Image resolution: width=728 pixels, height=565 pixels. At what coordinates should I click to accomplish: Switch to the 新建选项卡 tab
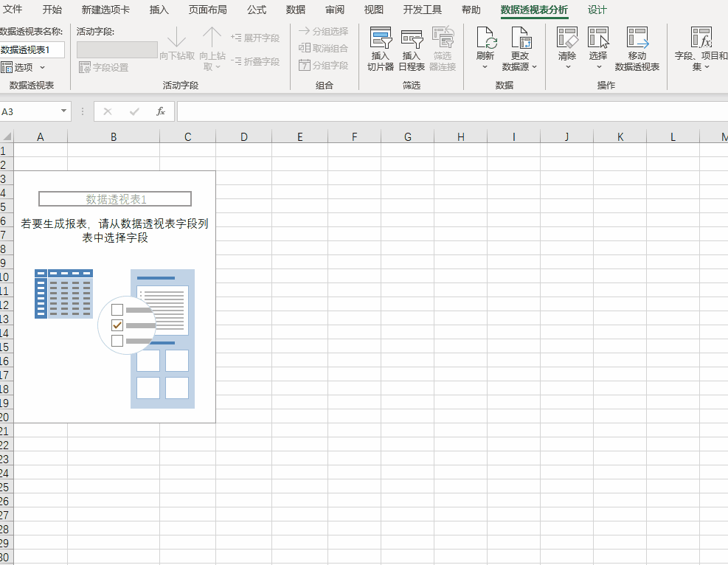coord(105,10)
